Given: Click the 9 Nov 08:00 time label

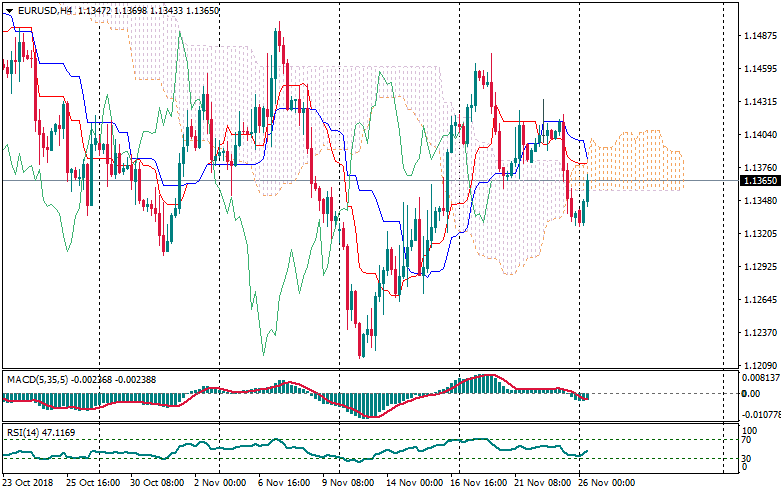Looking at the screenshot, I should (x=348, y=482).
